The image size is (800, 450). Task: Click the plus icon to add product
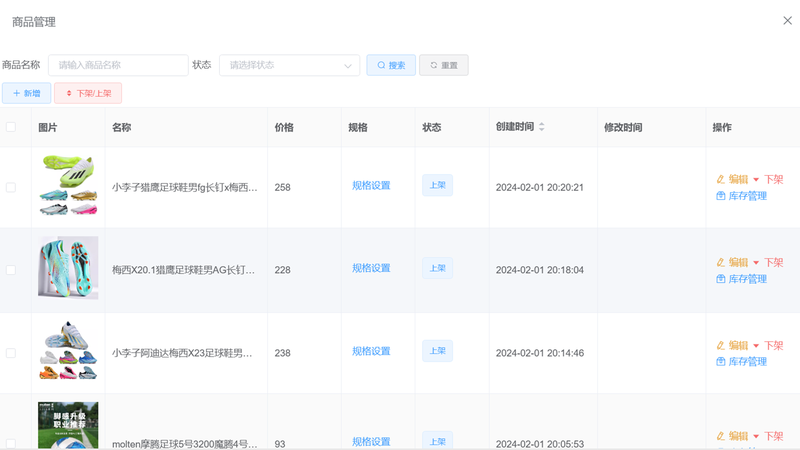click(x=17, y=93)
